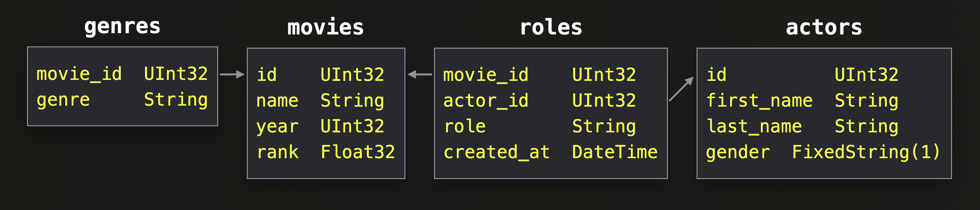Screen dimensions: 980x210
Task: Click the roles table heading
Action: pyautogui.click(x=550, y=27)
